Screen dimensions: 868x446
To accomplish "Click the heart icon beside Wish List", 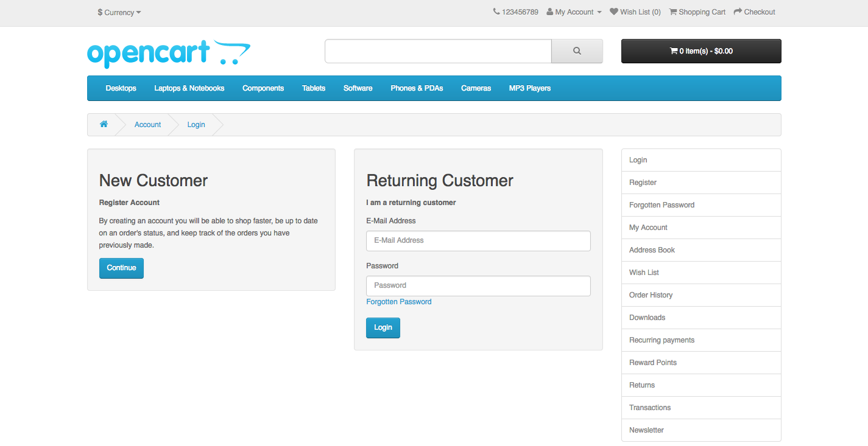I will pos(614,12).
